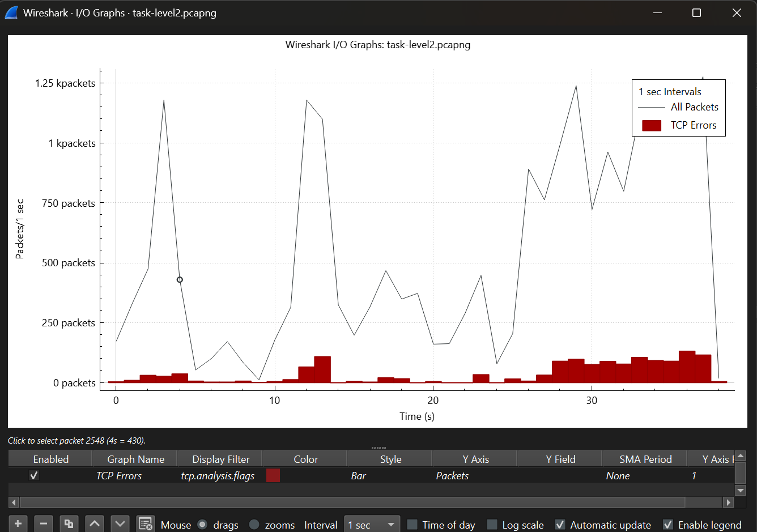Click the SMA Period column header
This screenshot has width=757, height=532.
[645, 459]
